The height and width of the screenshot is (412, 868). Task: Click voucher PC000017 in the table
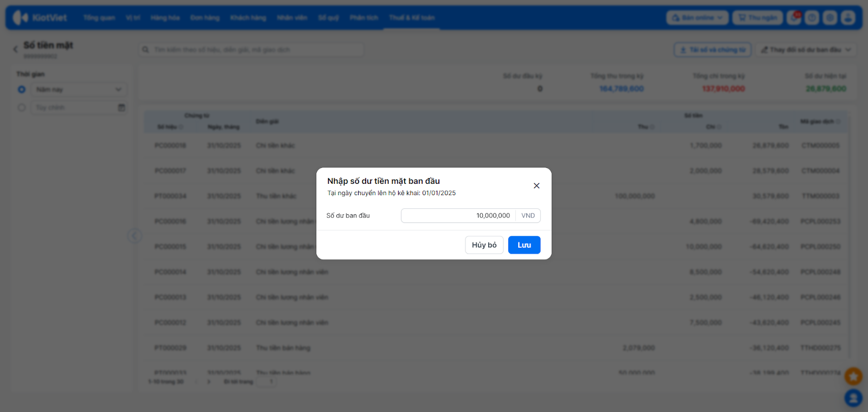170,171
